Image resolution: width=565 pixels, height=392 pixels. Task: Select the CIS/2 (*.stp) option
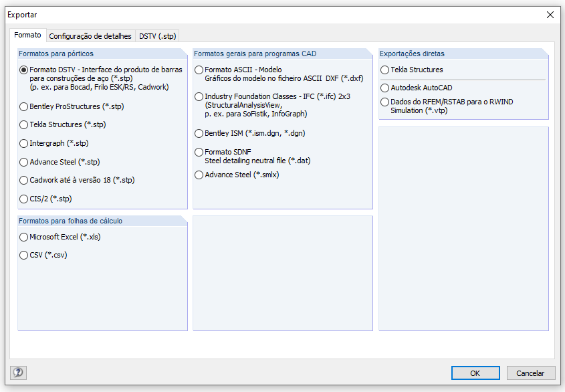click(x=24, y=199)
